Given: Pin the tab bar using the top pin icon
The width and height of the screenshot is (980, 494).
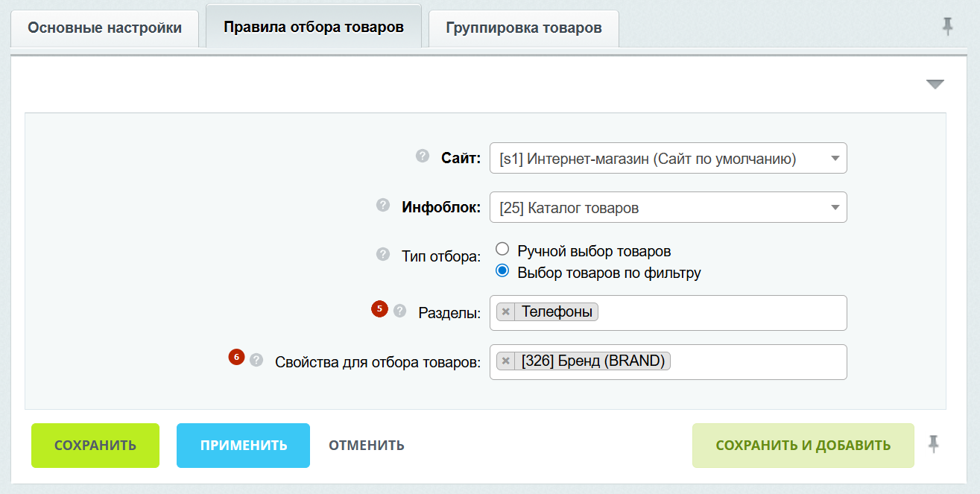Looking at the screenshot, I should 947,28.
